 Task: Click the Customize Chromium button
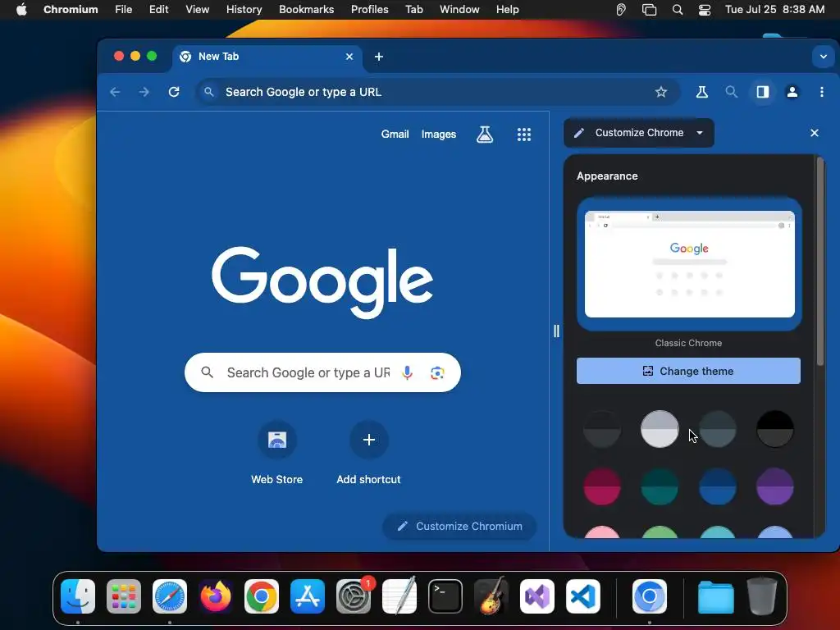459,526
